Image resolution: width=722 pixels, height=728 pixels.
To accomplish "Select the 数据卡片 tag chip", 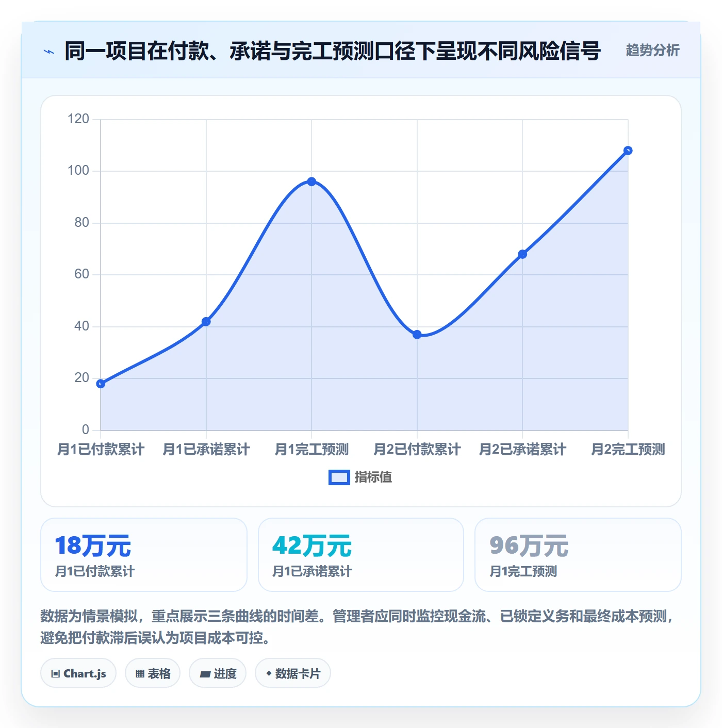I will [293, 673].
